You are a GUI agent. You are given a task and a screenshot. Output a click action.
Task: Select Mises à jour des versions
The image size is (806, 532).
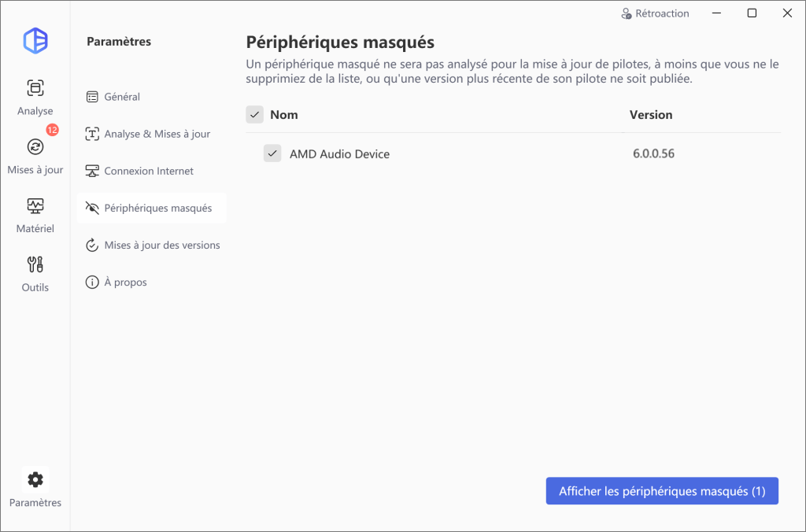point(152,246)
